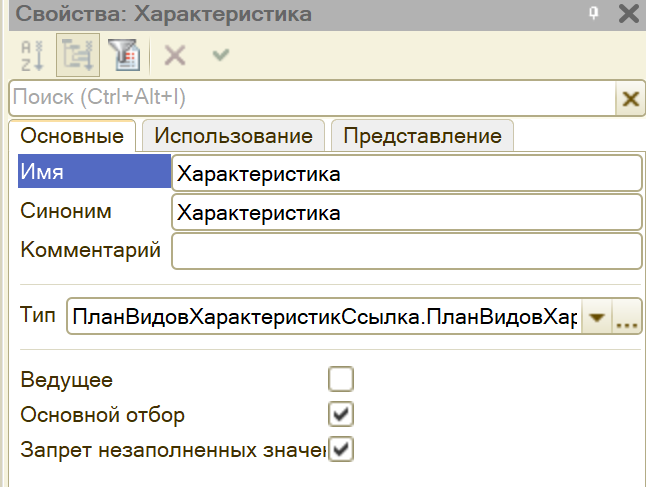The image size is (646, 487).
Task: Click the Поиск search input field
Action: coord(310,98)
